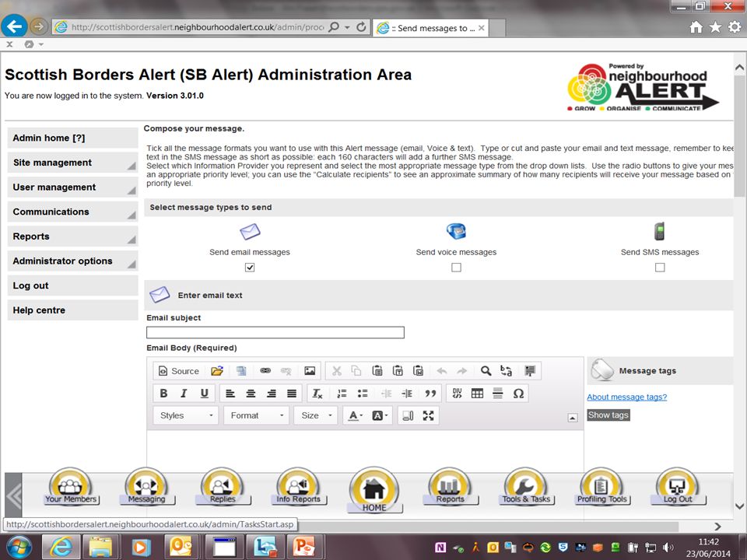
Task: Collapse the editor toolbar with the arrow
Action: click(573, 418)
